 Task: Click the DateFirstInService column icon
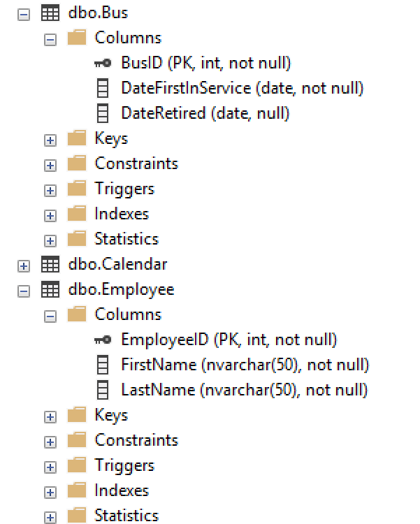coord(102,89)
